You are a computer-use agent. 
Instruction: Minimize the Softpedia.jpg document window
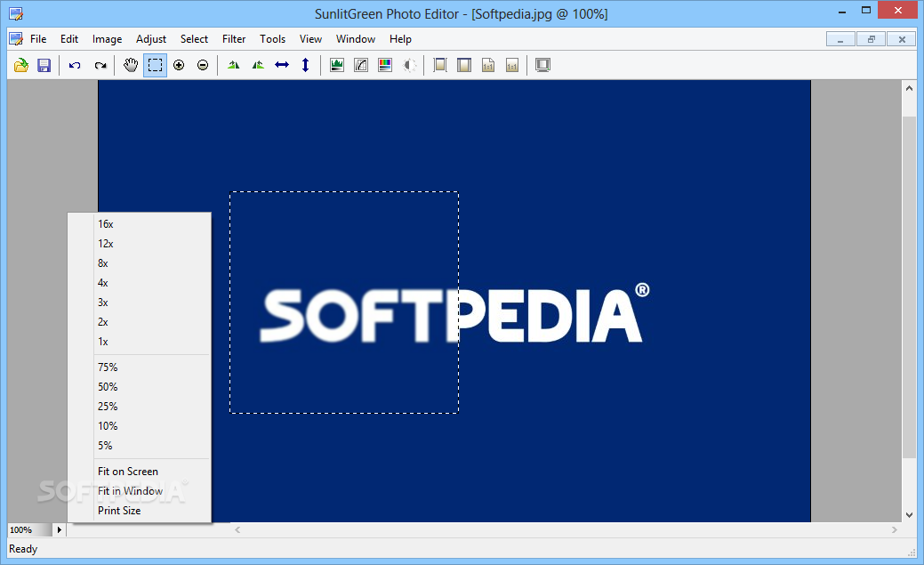click(841, 39)
